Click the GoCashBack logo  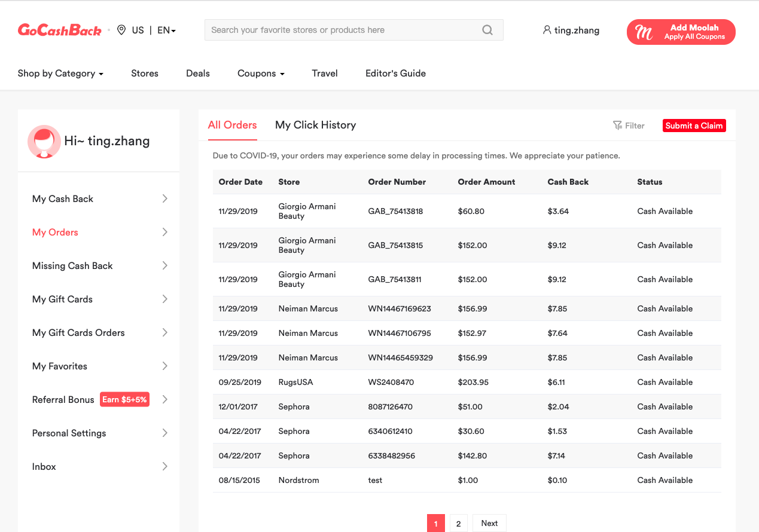60,30
